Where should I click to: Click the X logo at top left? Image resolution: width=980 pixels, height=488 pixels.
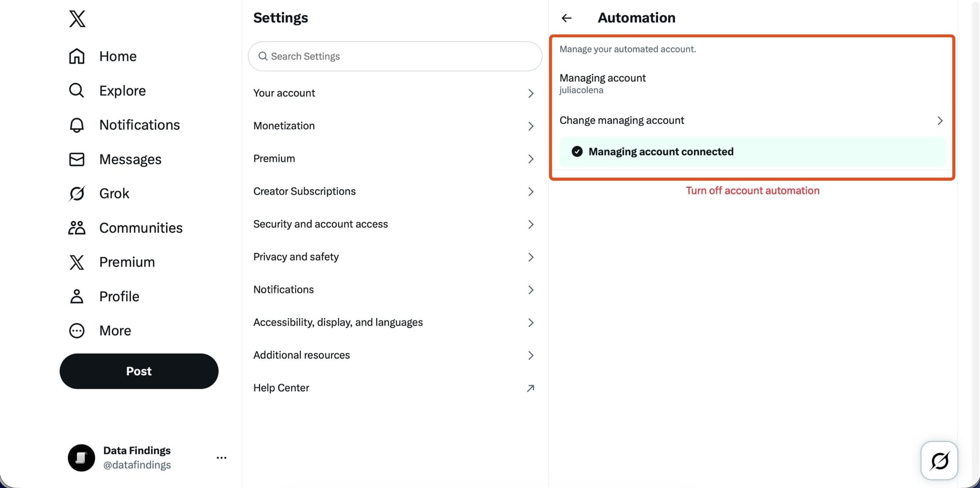point(77,19)
